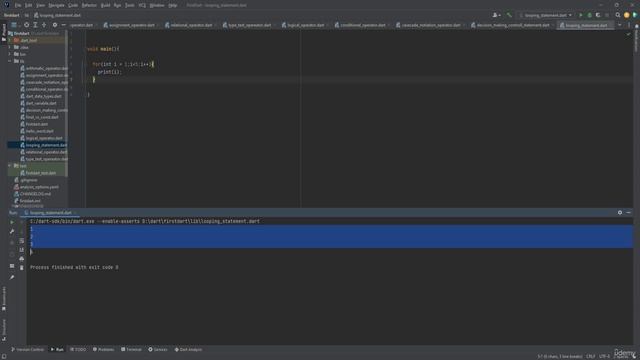This screenshot has height=360, width=640.
Task: Open the Window menu
Action: coord(157,5)
